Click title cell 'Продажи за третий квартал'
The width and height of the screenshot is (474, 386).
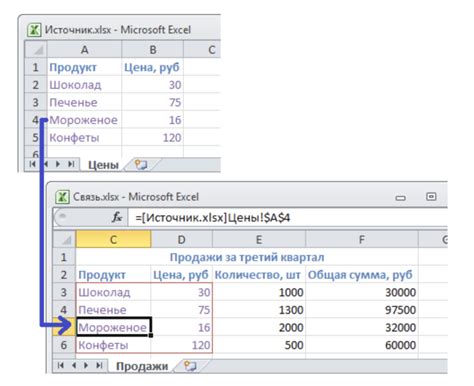pyautogui.click(x=247, y=257)
